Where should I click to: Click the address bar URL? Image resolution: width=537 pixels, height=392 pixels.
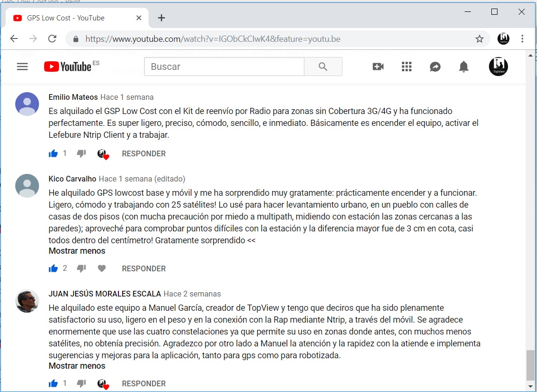(x=213, y=39)
